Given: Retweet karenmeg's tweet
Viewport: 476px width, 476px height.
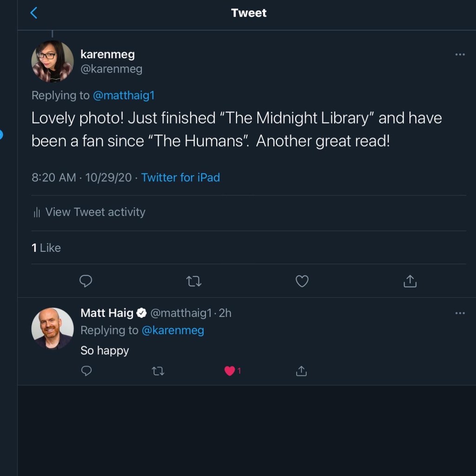Looking at the screenshot, I should pos(194,281).
